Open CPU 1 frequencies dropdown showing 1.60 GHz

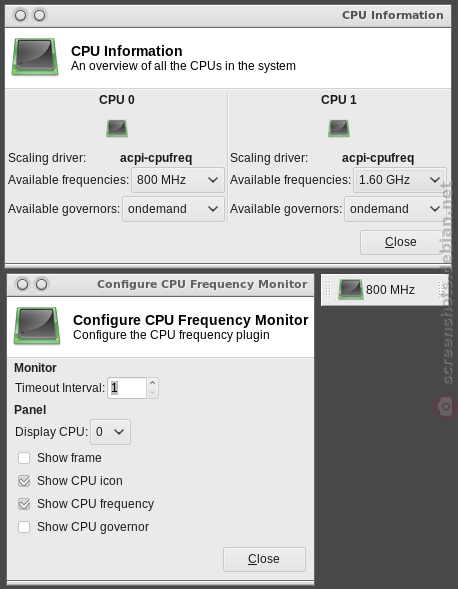[x=400, y=180]
